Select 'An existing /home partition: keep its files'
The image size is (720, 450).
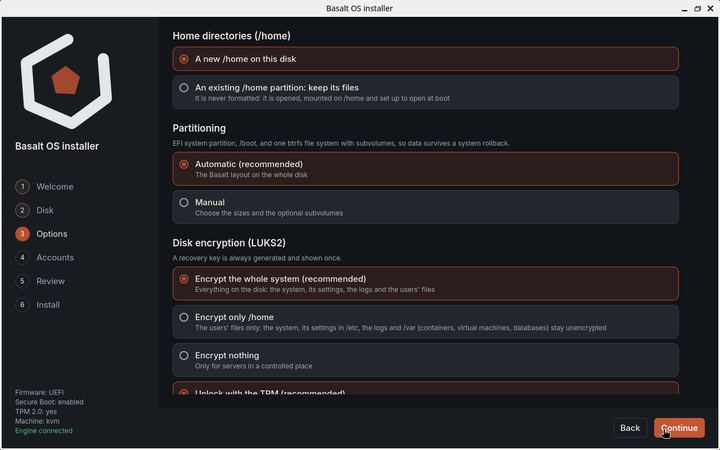click(x=425, y=92)
